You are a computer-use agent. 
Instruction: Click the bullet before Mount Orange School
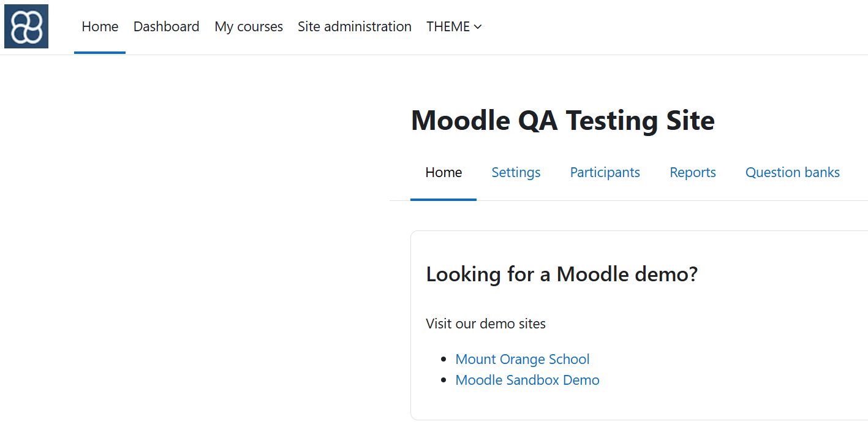click(x=444, y=360)
